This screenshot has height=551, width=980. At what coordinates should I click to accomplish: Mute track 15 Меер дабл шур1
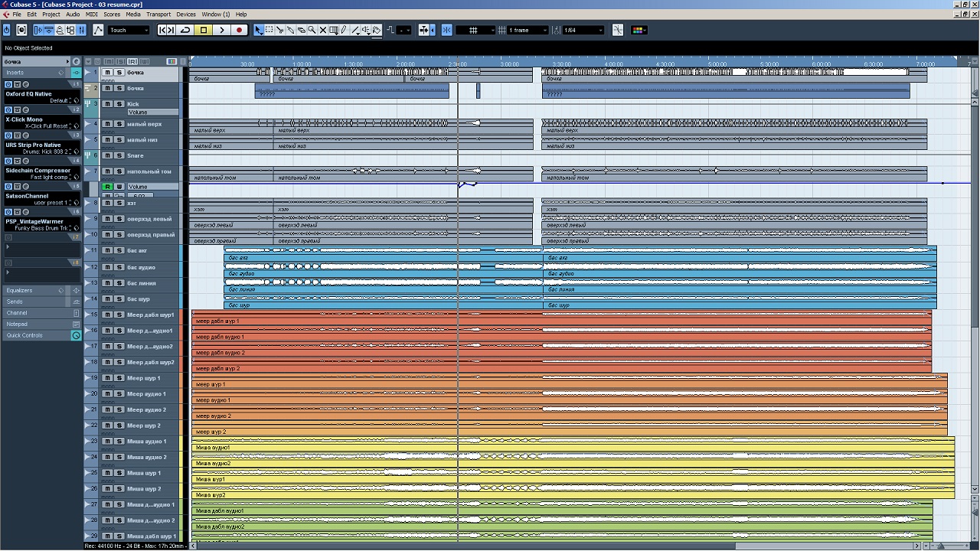[x=108, y=315]
